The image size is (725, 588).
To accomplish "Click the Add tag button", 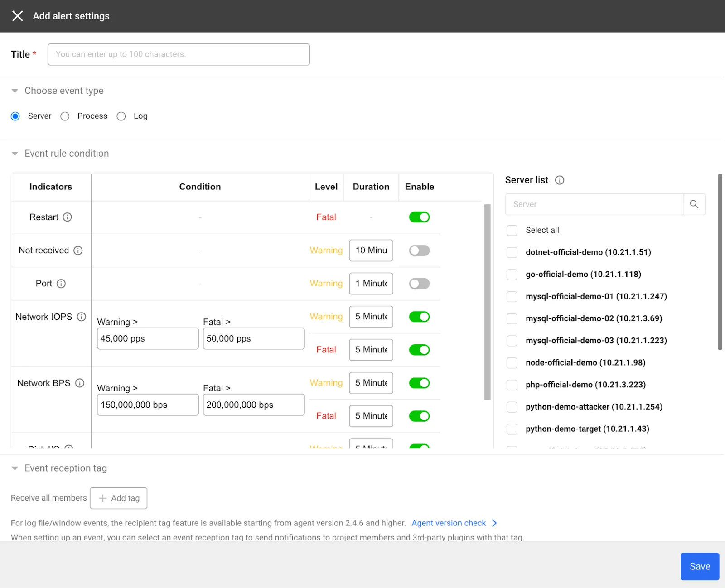I will tap(119, 498).
